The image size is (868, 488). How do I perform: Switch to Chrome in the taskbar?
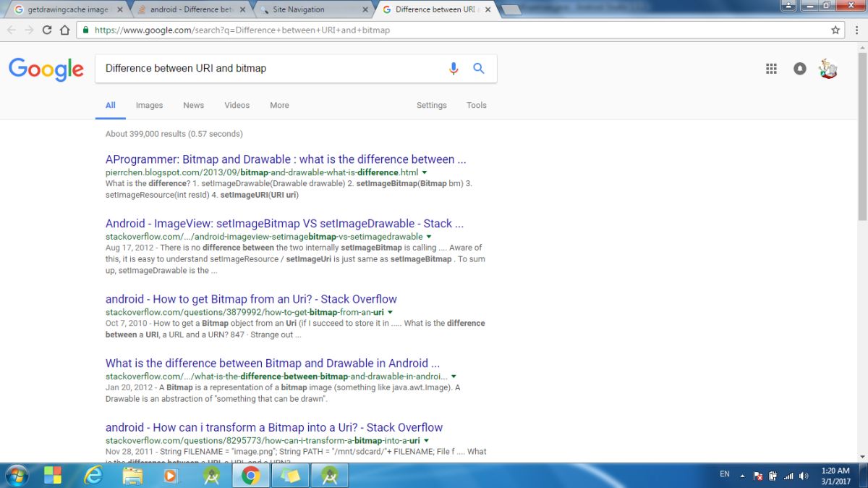tap(250, 476)
